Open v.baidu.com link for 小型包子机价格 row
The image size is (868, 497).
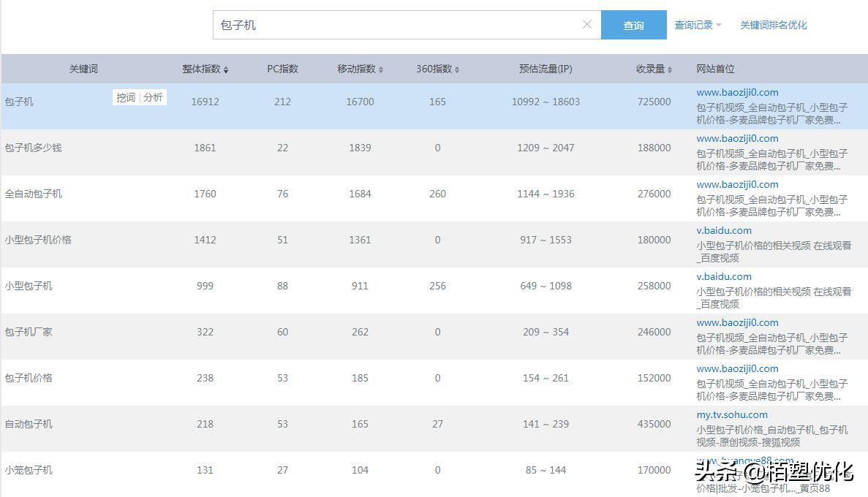point(724,231)
